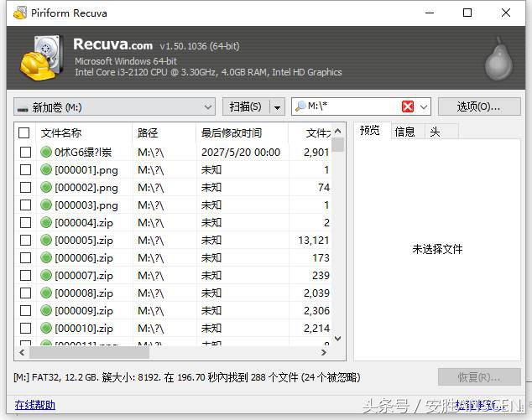Click the M:\?\ path of [000006].zip
532x420 pixels.
click(151, 257)
